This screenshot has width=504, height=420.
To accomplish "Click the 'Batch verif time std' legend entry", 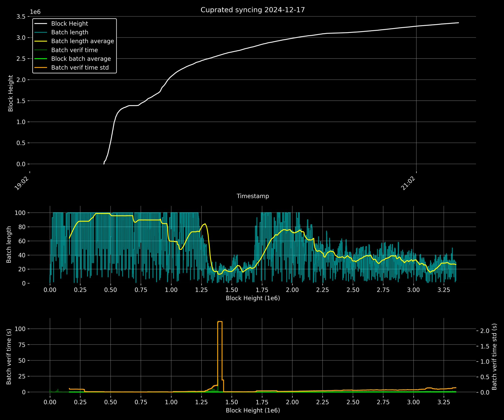I will [x=80, y=68].
